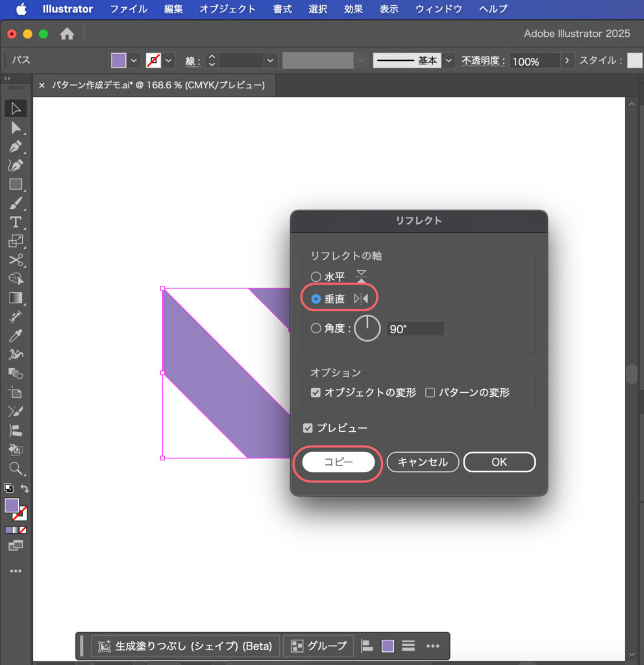Click the 角度 angle input field
The height and width of the screenshot is (665, 644).
pyautogui.click(x=415, y=329)
